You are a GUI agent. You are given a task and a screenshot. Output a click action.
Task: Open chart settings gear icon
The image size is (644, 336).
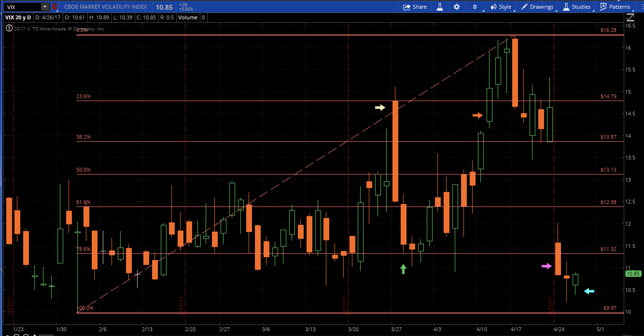tap(456, 7)
